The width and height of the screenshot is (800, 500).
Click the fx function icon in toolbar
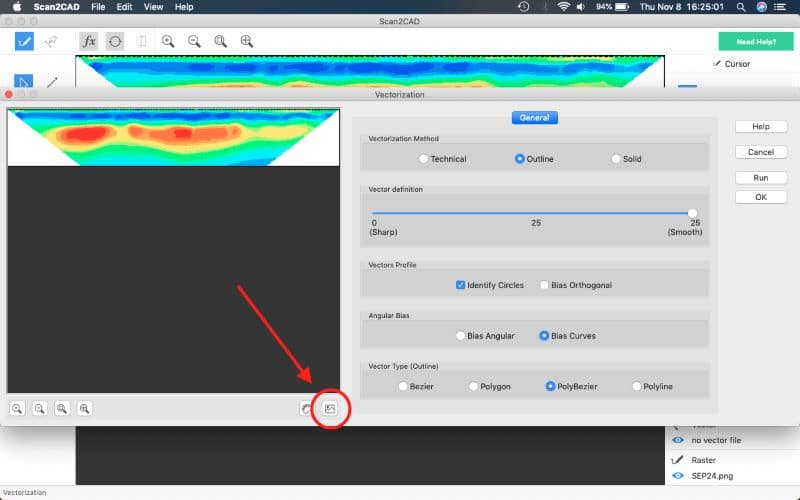tap(89, 42)
